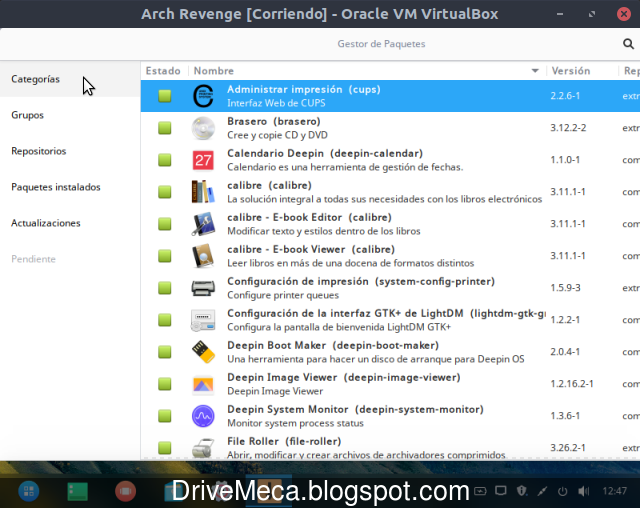This screenshot has width=640, height=508.
Task: Click the File Roller archive icon
Action: (x=203, y=448)
